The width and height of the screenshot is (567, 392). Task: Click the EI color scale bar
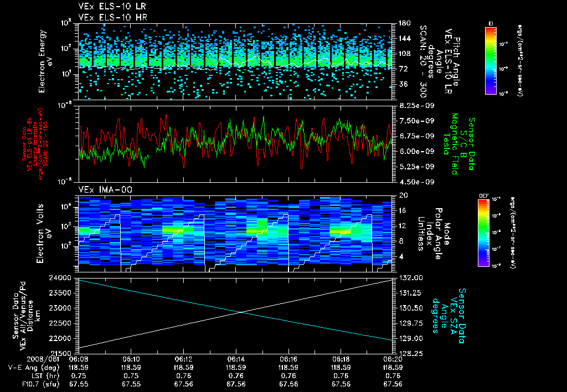click(491, 60)
